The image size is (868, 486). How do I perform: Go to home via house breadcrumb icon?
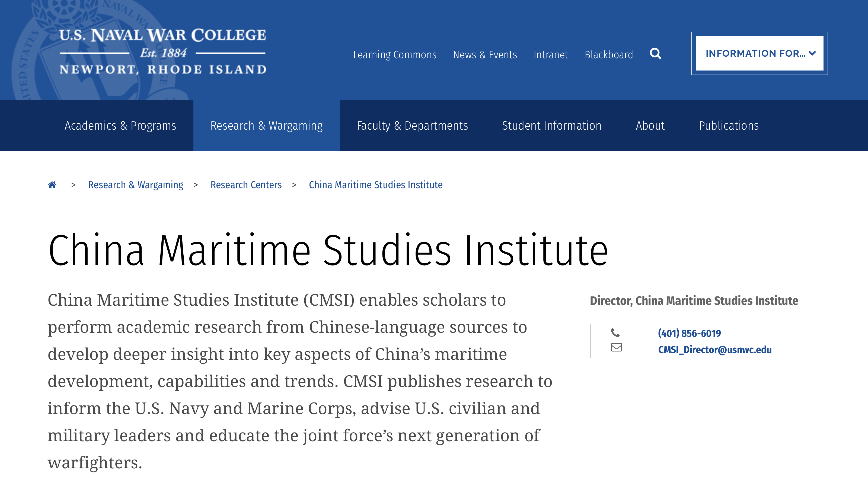pyautogui.click(x=52, y=185)
